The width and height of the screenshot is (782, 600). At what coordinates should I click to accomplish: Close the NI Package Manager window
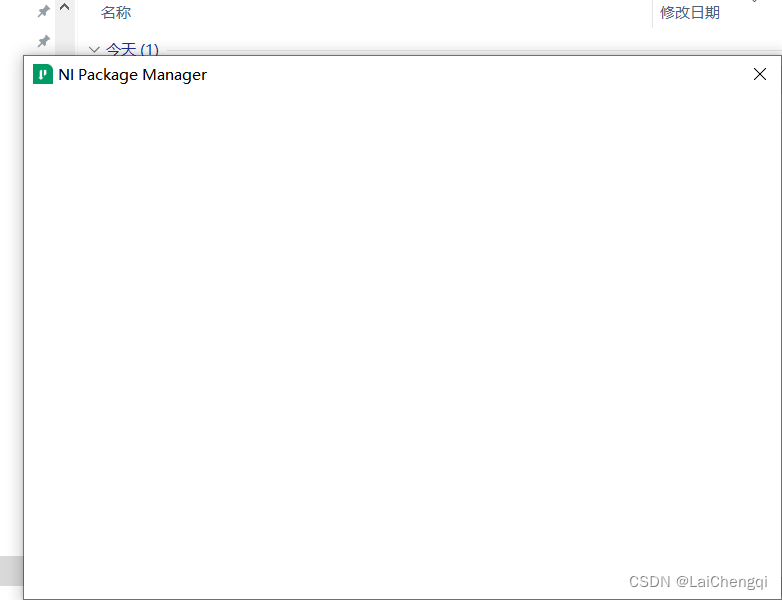[760, 74]
